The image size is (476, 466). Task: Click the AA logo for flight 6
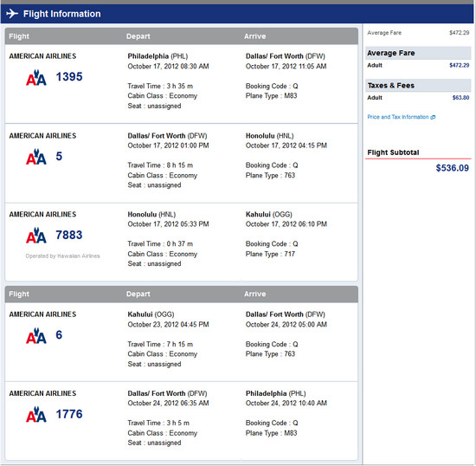coord(36,336)
